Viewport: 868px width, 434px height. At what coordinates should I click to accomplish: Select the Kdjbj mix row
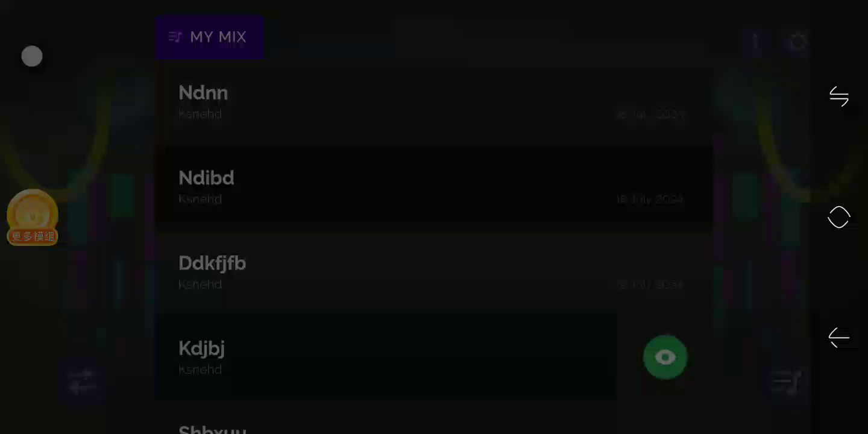[x=386, y=357]
